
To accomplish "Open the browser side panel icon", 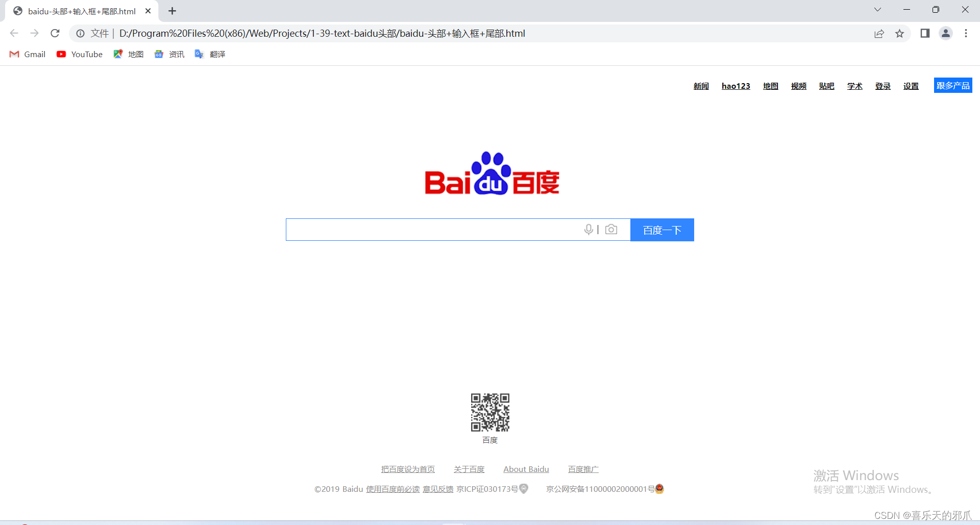I will [x=925, y=33].
